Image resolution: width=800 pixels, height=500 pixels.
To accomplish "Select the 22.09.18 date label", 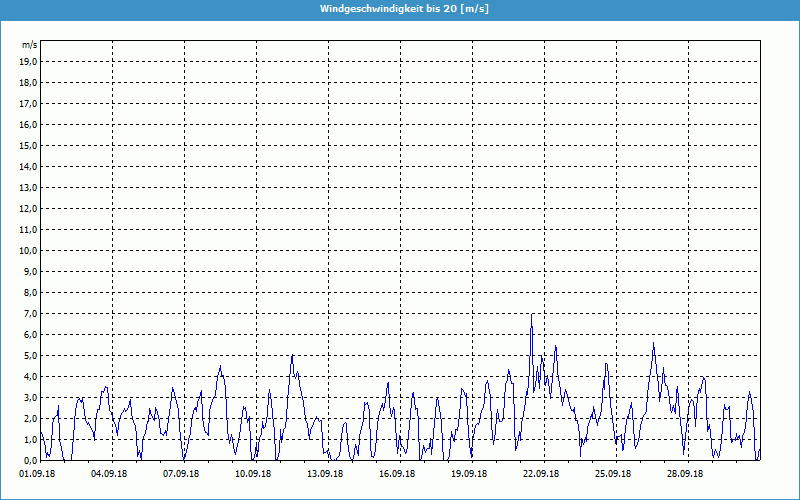I will 544,474.
